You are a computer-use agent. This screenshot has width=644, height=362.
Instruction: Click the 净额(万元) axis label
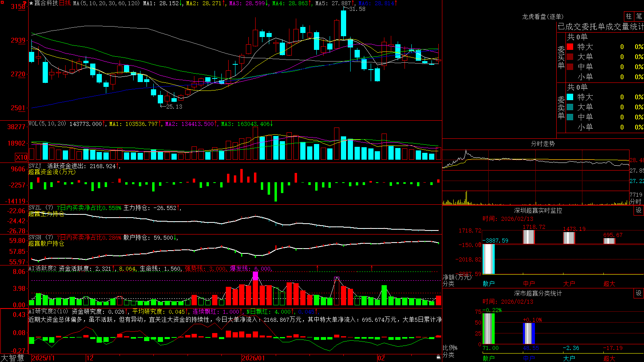457,277
